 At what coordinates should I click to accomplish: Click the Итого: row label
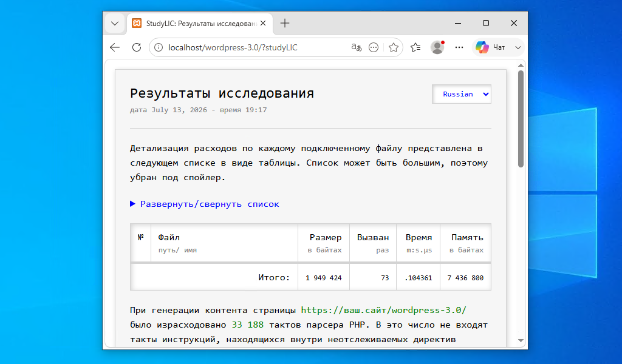[x=274, y=278]
